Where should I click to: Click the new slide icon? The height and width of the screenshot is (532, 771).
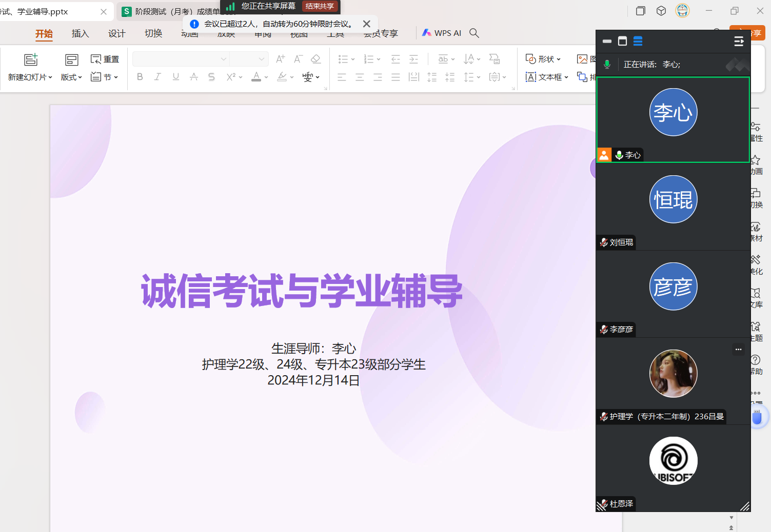pos(31,59)
